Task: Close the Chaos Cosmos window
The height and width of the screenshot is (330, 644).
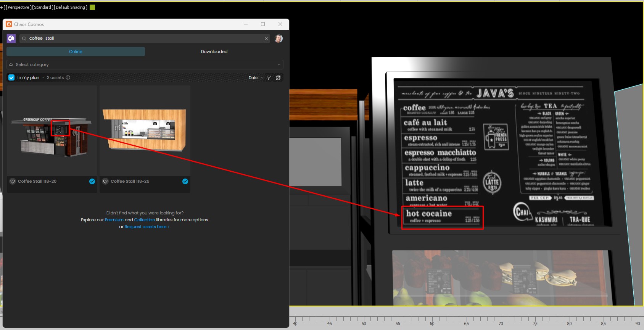Action: [280, 24]
